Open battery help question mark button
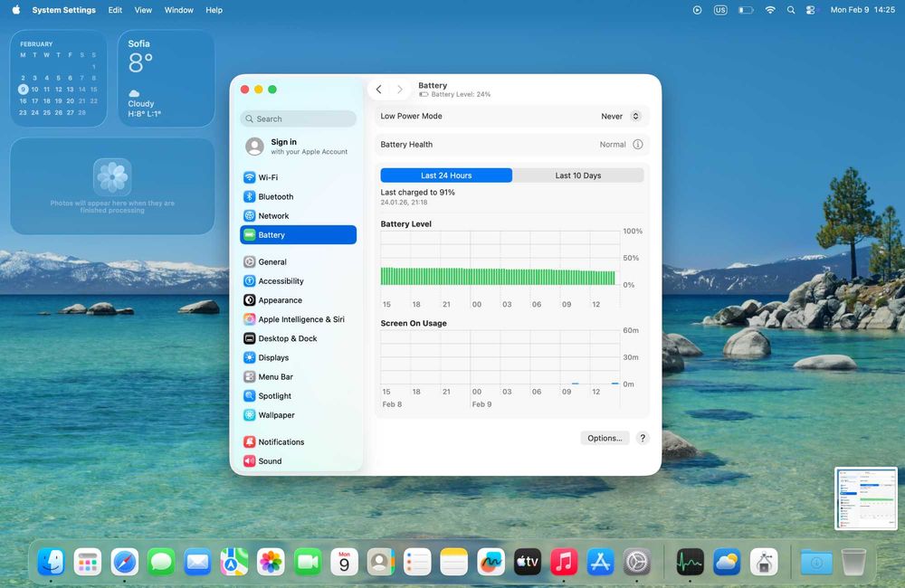The width and height of the screenshot is (905, 588). pyautogui.click(x=643, y=438)
